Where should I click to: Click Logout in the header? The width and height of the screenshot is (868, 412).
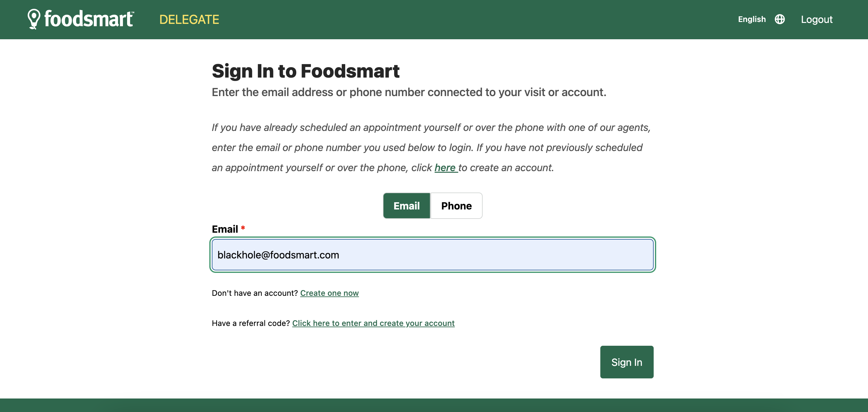click(817, 19)
